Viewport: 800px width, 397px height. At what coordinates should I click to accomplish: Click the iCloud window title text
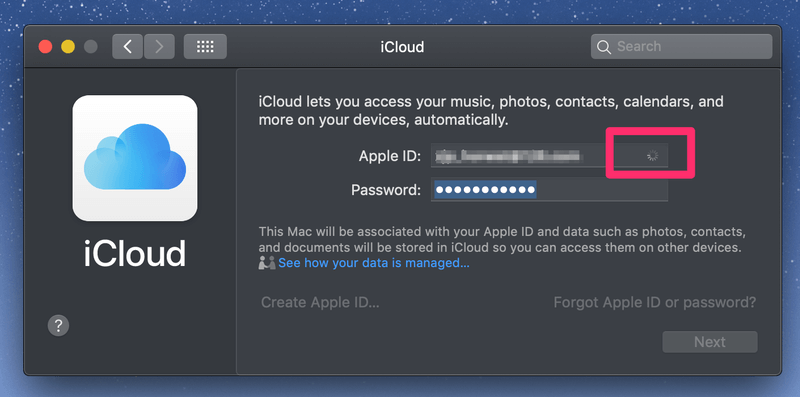tap(402, 47)
